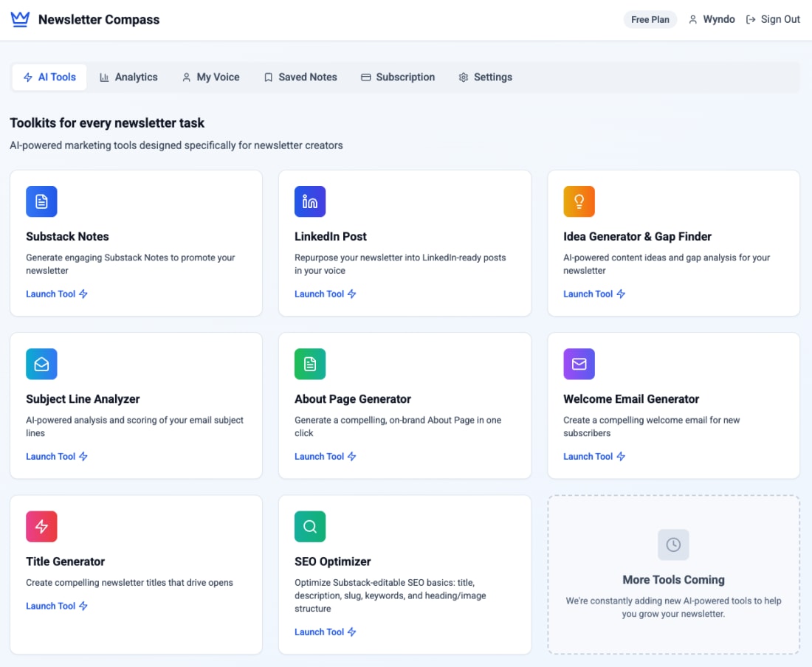812x667 pixels.
Task: Click the Idea Generator lightbulb icon
Action: pos(579,201)
